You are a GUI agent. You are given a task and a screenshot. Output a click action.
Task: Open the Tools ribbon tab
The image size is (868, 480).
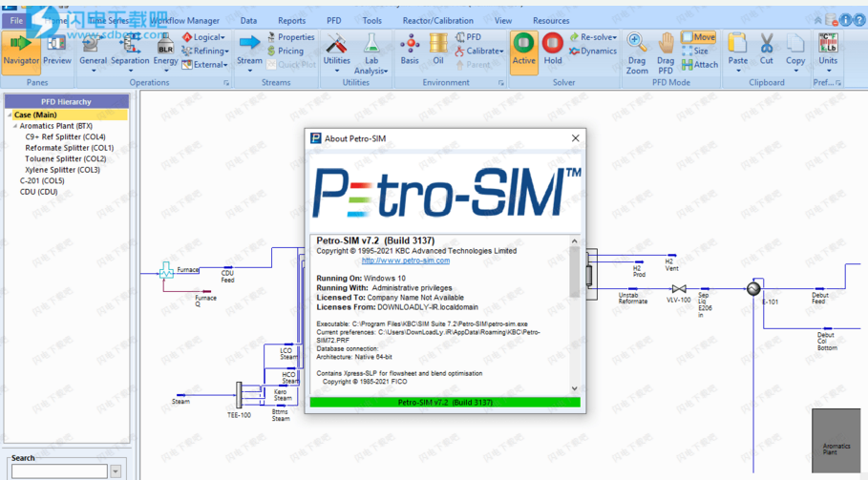point(372,20)
